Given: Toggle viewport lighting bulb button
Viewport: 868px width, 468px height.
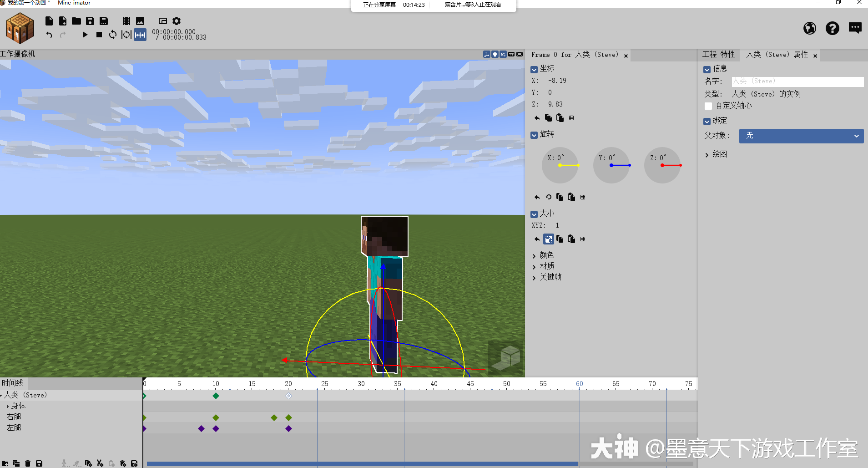Looking at the screenshot, I should (x=495, y=54).
